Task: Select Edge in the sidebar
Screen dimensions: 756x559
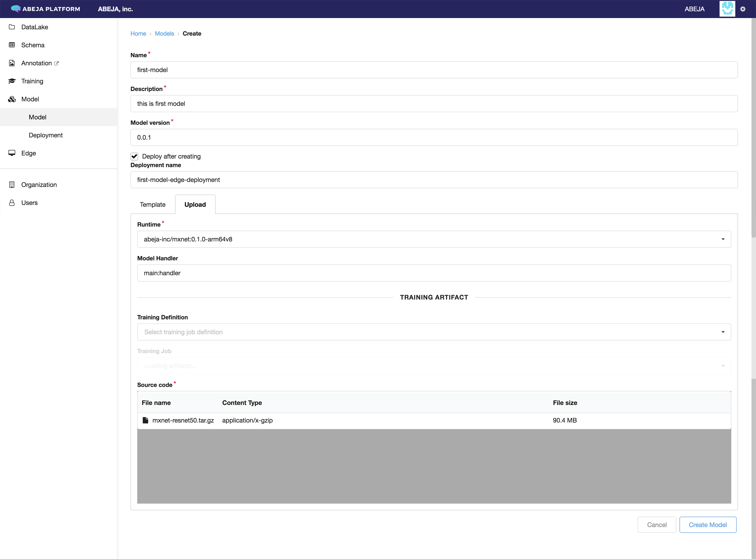Action: click(59, 153)
